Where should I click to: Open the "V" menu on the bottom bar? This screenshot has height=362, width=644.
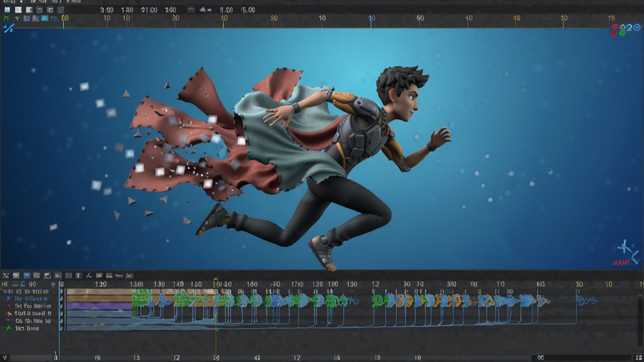[4, 358]
